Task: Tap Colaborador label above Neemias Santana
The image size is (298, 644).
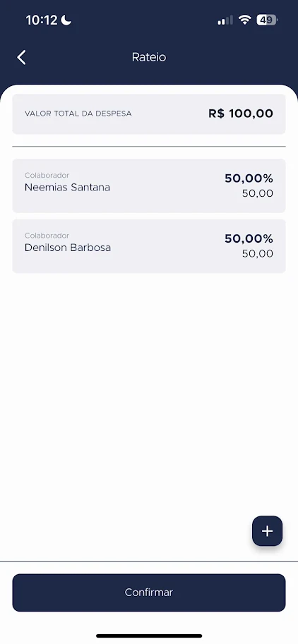Action: coord(47,176)
